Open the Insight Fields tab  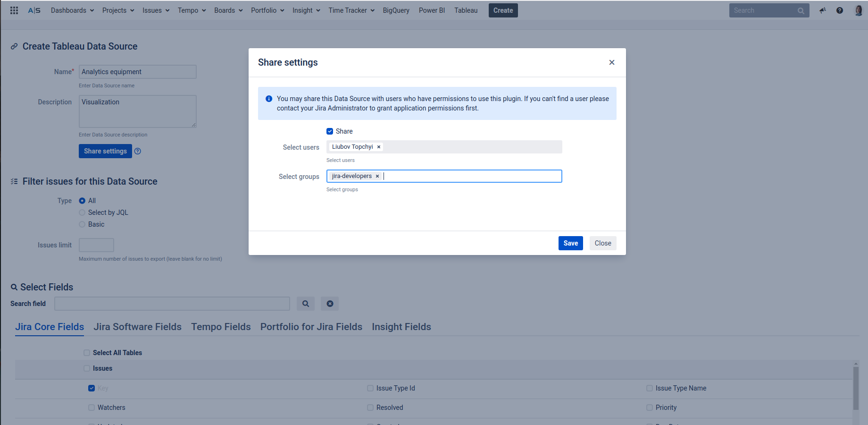click(401, 327)
